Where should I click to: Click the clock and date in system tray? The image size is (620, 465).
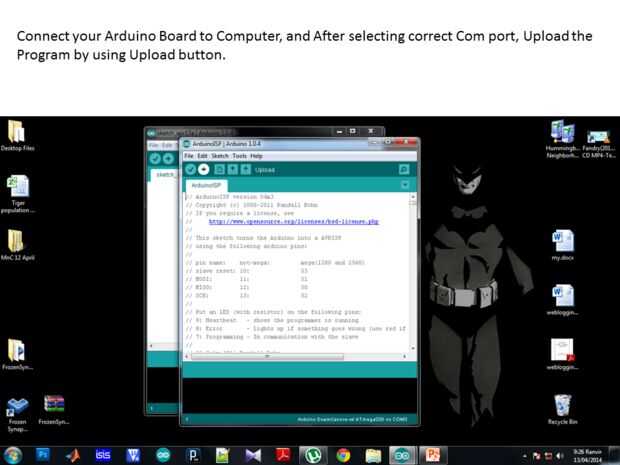pos(588,456)
